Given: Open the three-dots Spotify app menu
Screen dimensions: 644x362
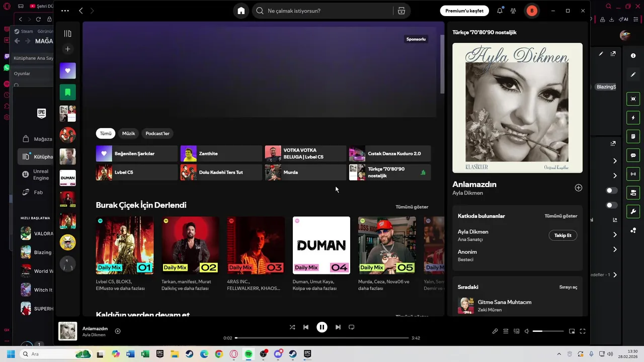Looking at the screenshot, I should pos(65,11).
